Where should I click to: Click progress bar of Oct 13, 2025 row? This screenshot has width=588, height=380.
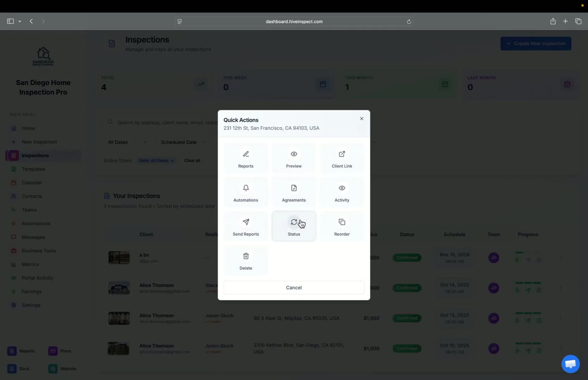(x=528, y=313)
